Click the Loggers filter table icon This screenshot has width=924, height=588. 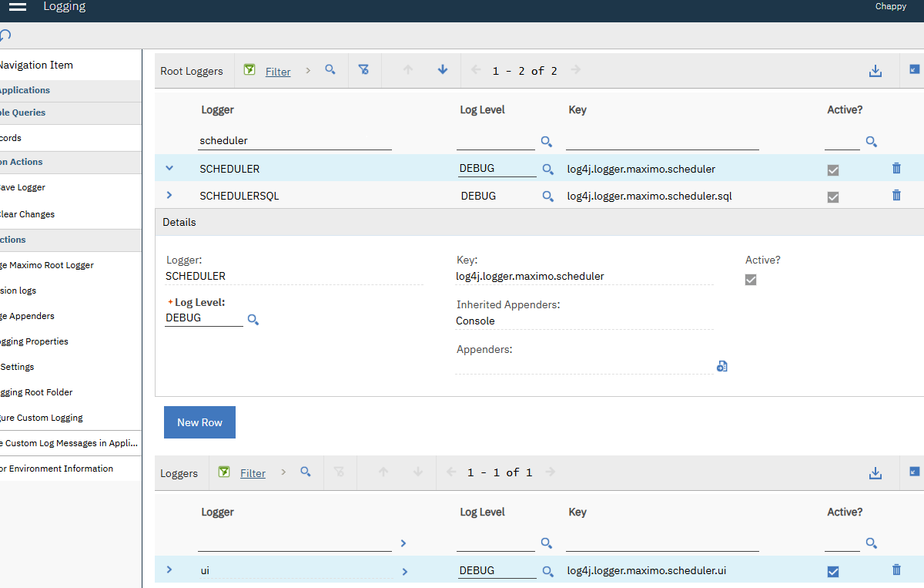(x=224, y=472)
